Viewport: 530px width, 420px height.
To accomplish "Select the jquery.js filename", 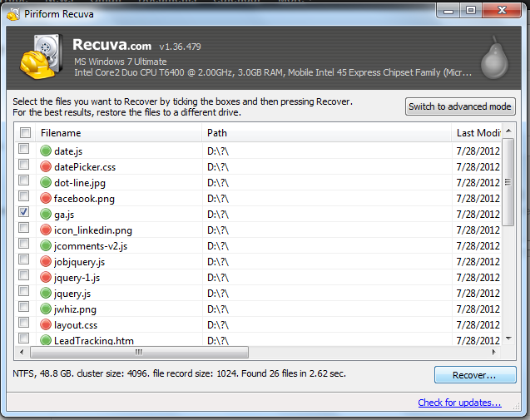I will [x=72, y=294].
